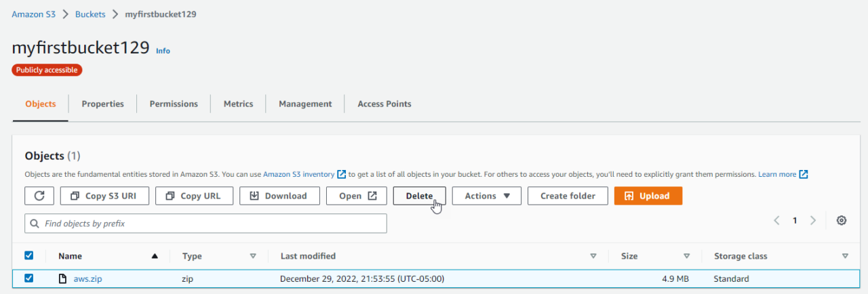
Task: Toggle the select-all objects checkbox
Action: click(29, 256)
